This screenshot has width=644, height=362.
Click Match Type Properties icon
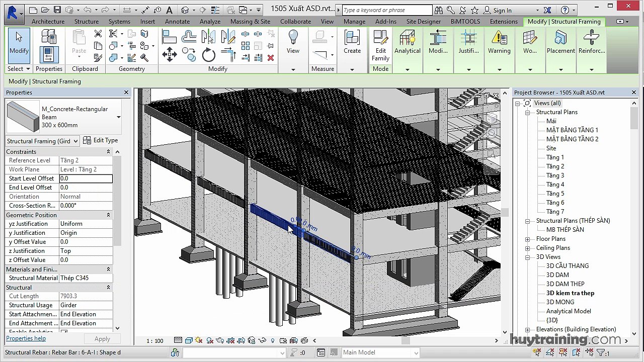(98, 58)
